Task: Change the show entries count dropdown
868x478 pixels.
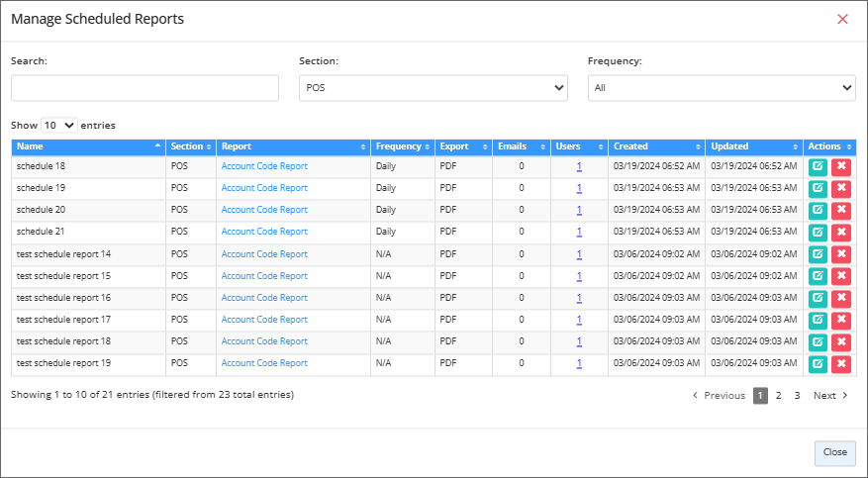Action: point(58,126)
